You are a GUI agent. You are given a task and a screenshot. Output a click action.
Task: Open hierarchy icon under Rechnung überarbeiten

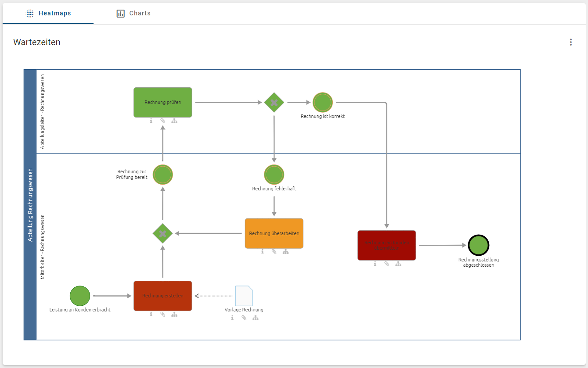tap(285, 252)
